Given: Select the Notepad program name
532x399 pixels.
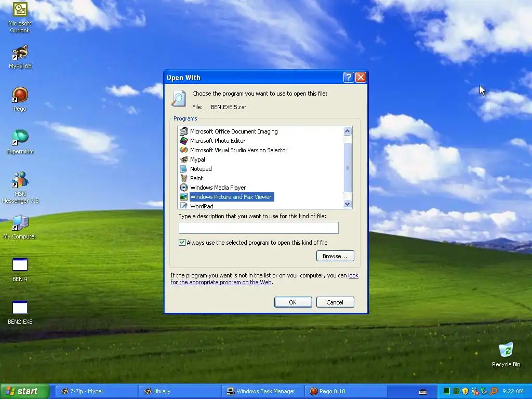Looking at the screenshot, I should click(201, 169).
